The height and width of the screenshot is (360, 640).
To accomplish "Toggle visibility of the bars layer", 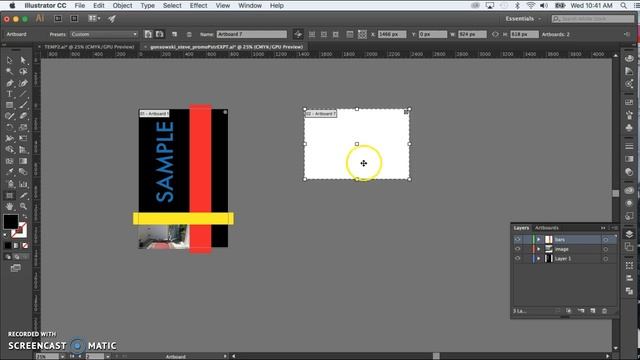I will click(x=518, y=240).
